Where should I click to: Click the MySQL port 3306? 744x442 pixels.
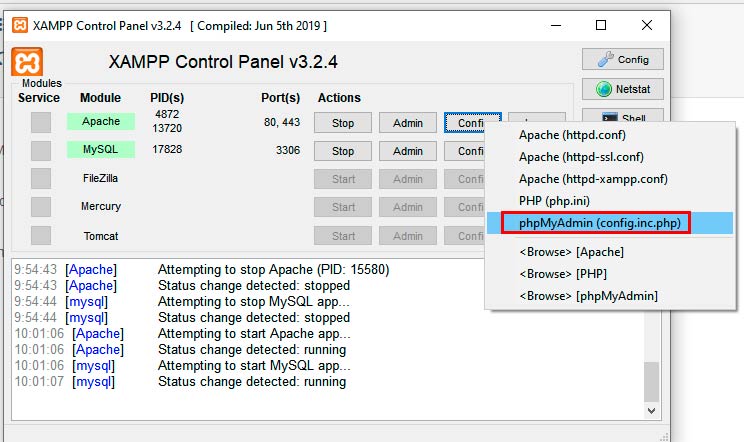pos(288,150)
